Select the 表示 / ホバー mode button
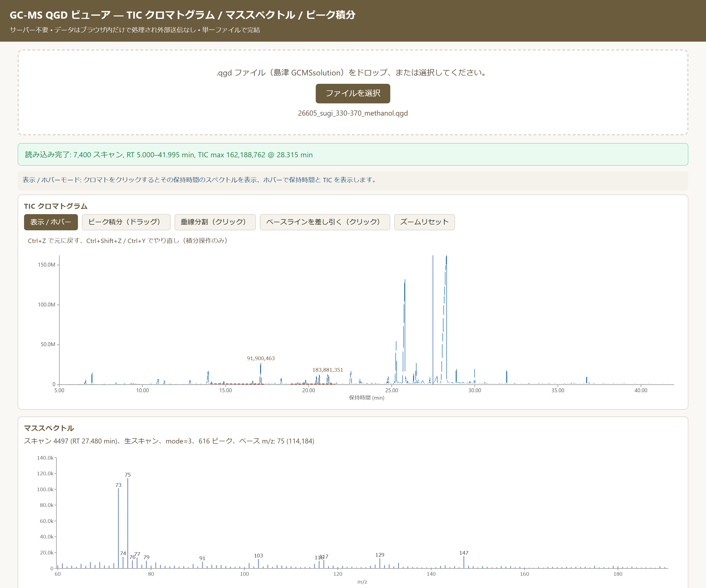 (51, 222)
